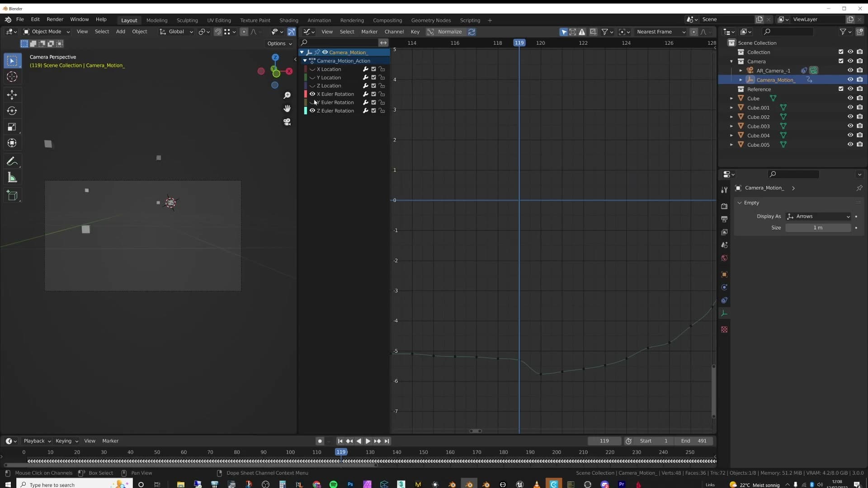Click the End 491 frame field

pos(693,441)
